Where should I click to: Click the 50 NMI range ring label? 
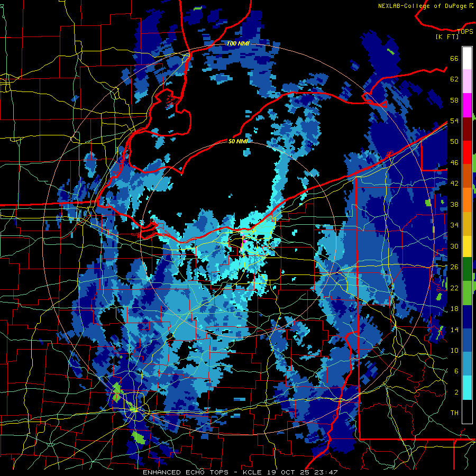pos(238,141)
